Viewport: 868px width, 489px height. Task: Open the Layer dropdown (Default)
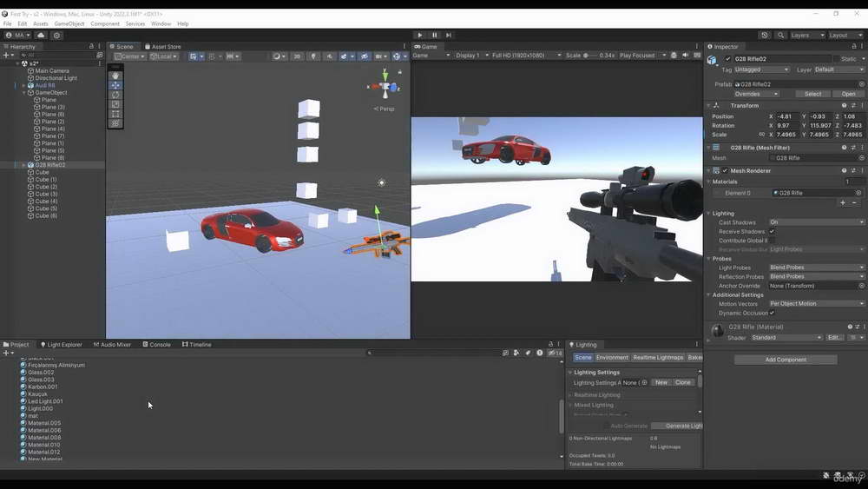coord(838,69)
